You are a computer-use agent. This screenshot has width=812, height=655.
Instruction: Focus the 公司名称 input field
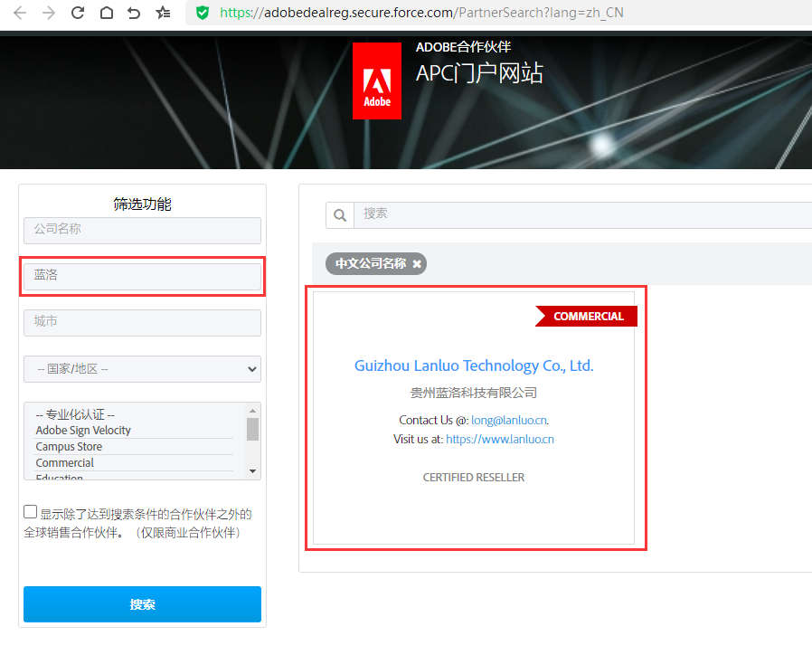[x=142, y=230]
